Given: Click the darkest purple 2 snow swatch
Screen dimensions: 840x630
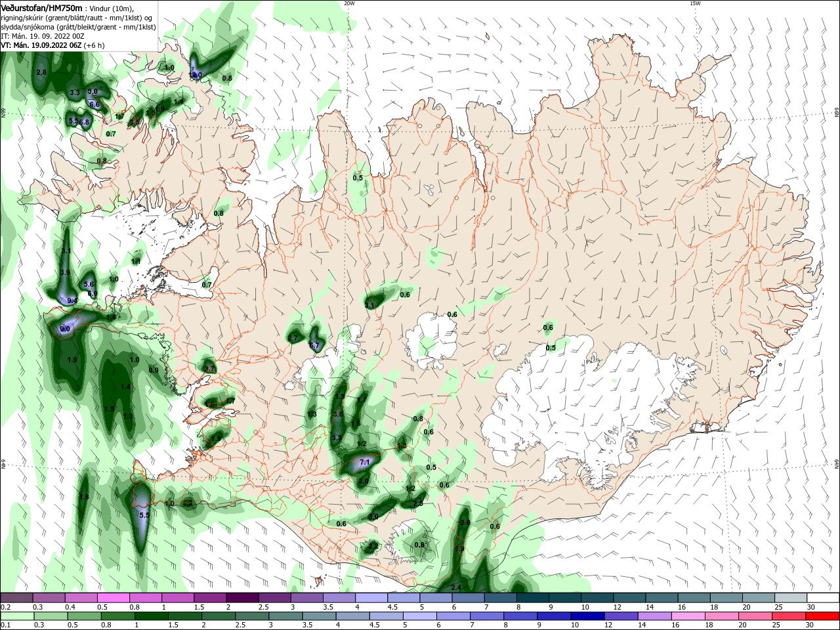Looking at the screenshot, I should coord(242,598).
